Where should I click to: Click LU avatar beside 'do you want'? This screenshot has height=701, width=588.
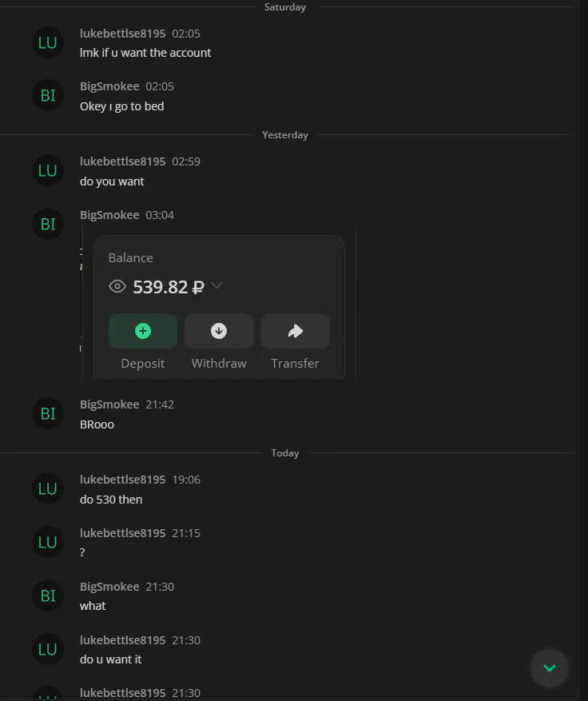point(48,170)
